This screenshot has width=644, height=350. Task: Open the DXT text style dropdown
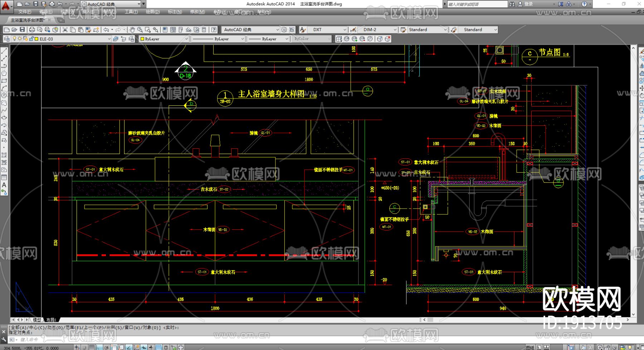tap(345, 30)
